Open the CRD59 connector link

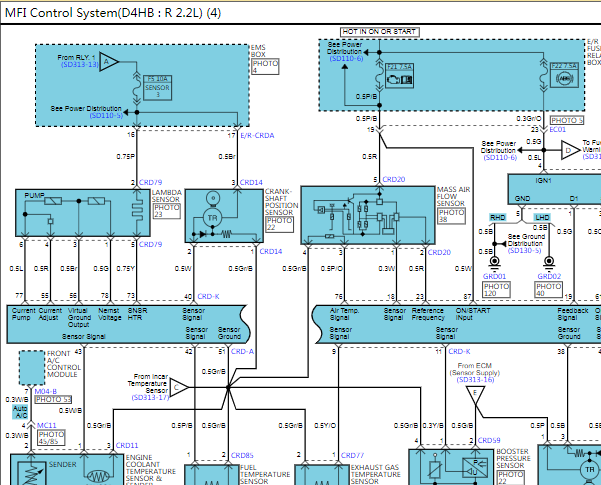[x=489, y=441]
